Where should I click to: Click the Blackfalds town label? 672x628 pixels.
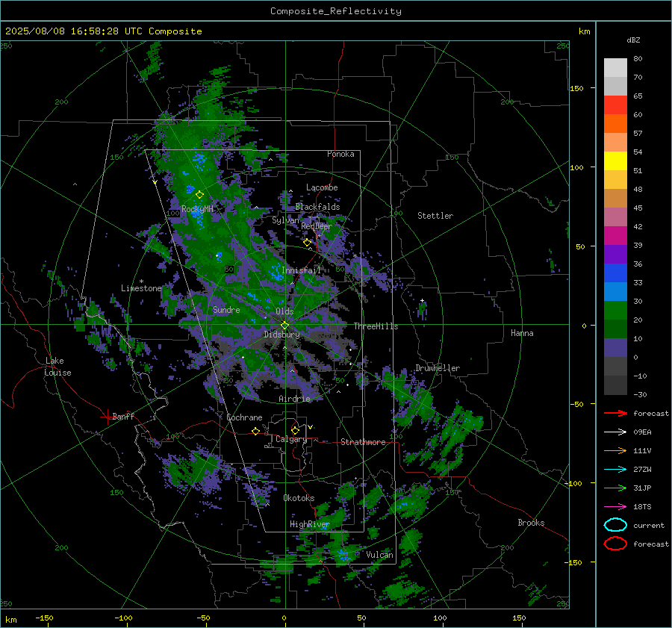[317, 207]
